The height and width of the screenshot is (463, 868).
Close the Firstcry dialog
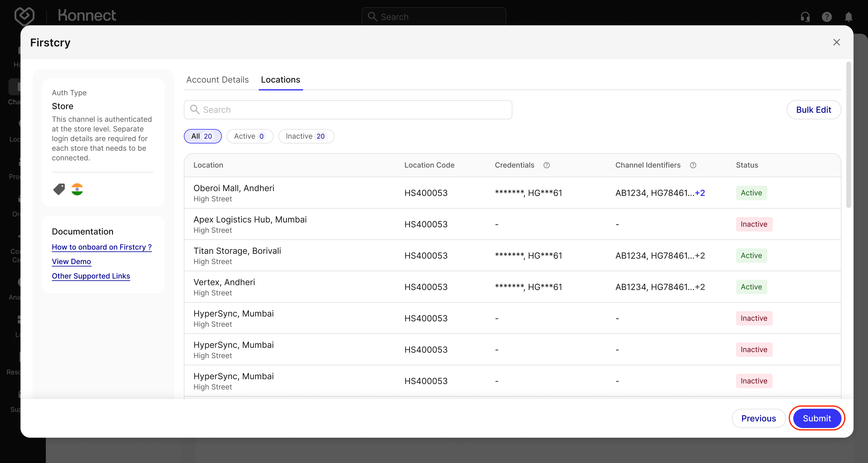[x=836, y=42]
